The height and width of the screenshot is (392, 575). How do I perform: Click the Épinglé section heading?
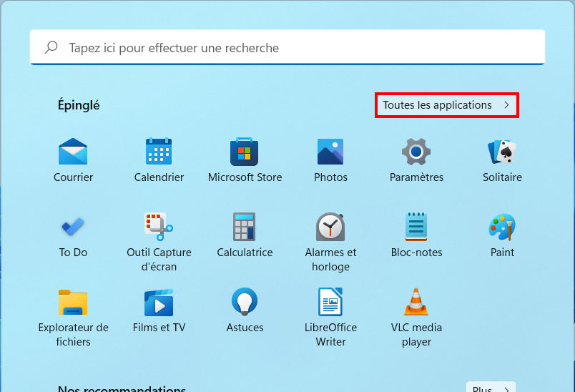(x=79, y=105)
